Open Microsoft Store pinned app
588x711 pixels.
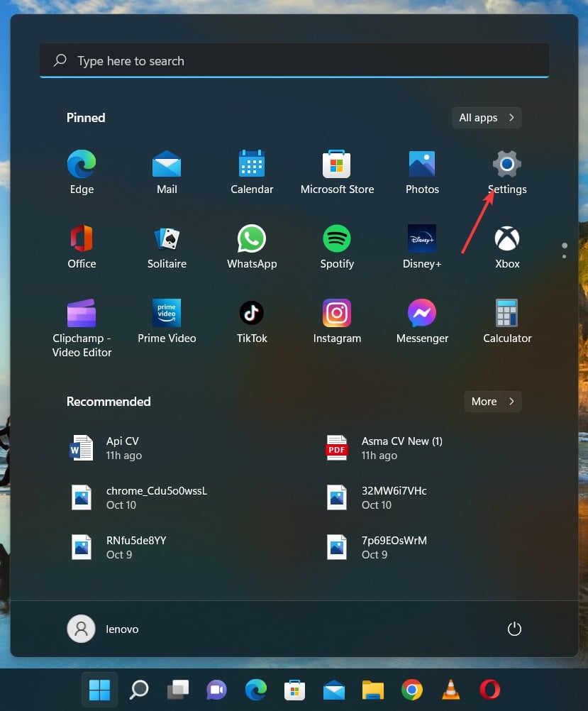(x=337, y=172)
